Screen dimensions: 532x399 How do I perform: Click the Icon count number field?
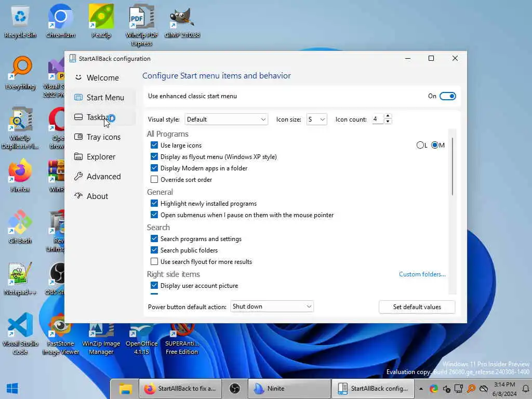[x=378, y=119]
